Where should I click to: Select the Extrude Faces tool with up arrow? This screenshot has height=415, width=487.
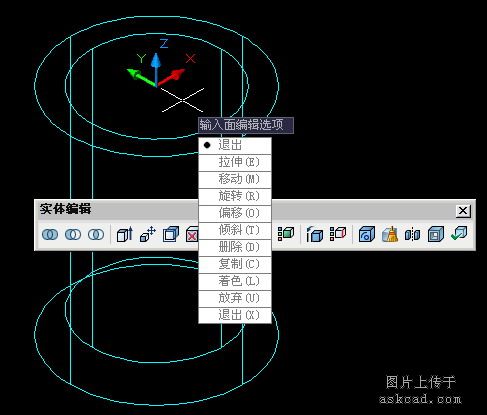point(125,234)
